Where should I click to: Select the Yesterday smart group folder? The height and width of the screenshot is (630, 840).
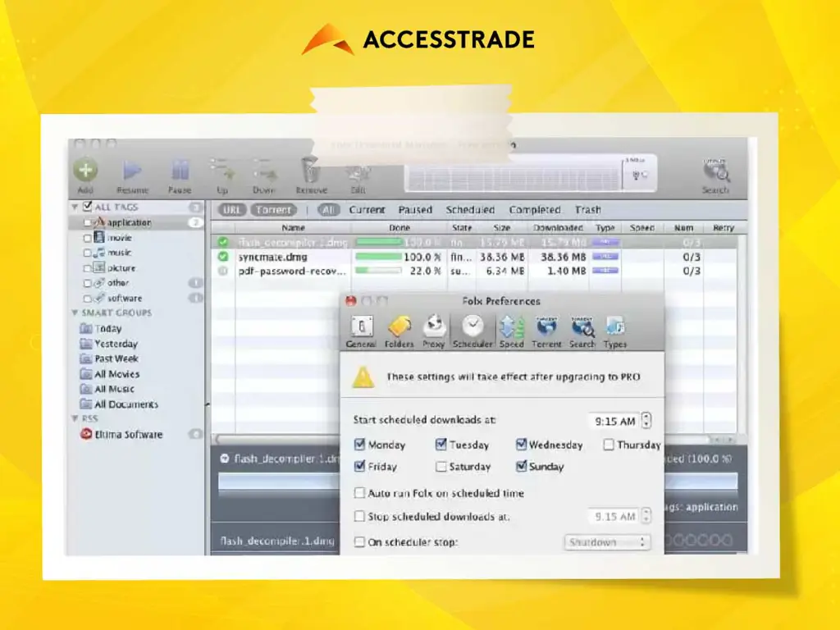pyautogui.click(x=109, y=344)
